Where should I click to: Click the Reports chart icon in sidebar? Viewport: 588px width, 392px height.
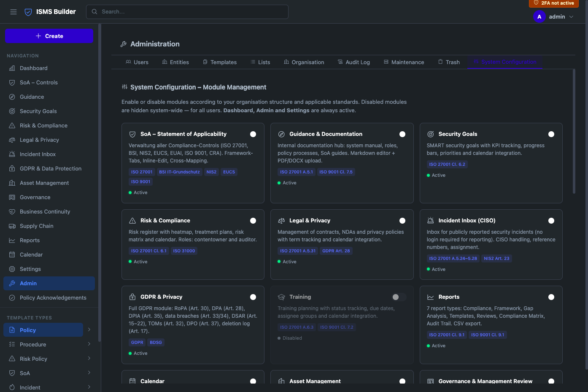pyautogui.click(x=12, y=240)
